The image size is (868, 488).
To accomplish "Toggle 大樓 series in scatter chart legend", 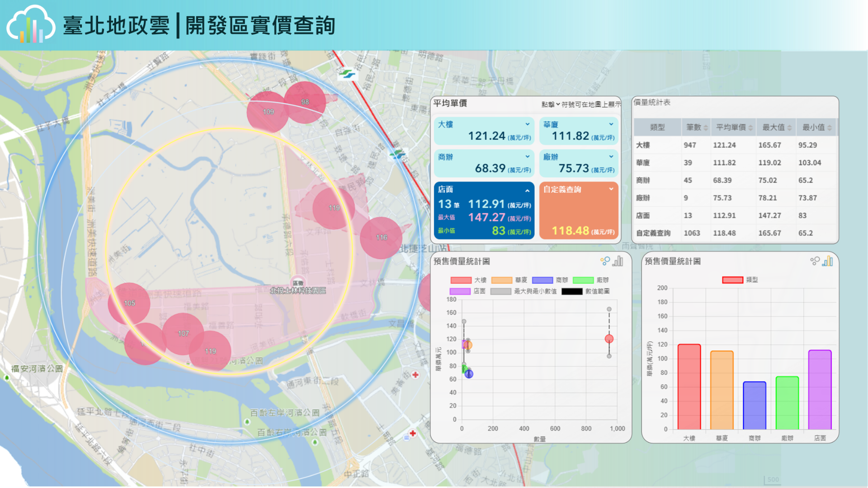I will pyautogui.click(x=468, y=280).
